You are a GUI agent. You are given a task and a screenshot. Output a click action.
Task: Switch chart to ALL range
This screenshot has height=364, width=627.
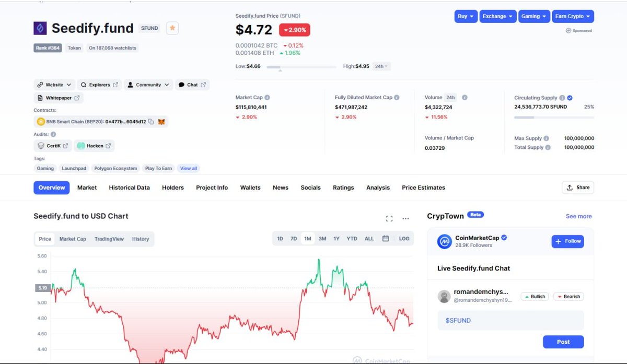(x=369, y=239)
